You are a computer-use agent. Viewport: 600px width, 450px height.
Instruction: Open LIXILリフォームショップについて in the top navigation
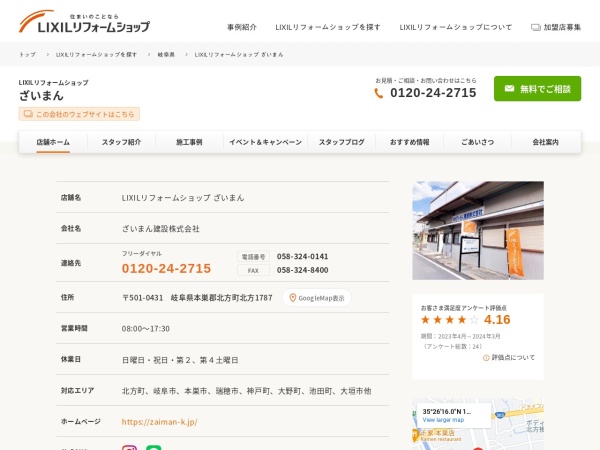point(456,27)
